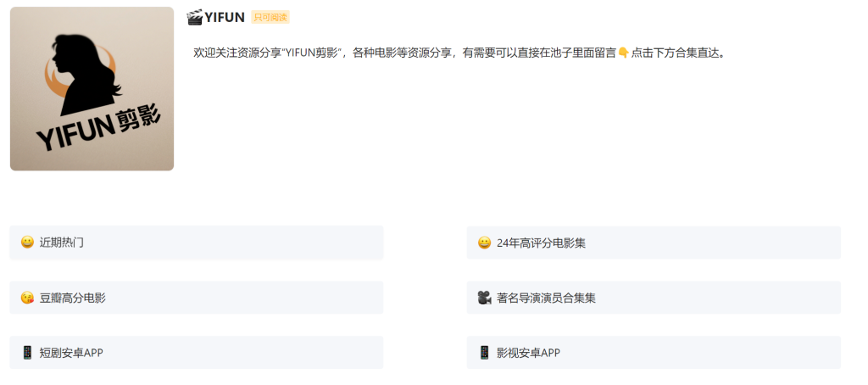
Task: Click the smiley emoji next to 近期热门
Action: tap(27, 243)
